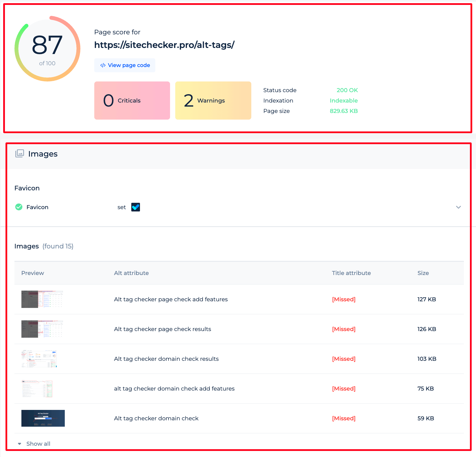476x457 pixels.
Task: Click 'Alt tag checker page check results' text
Action: pyautogui.click(x=163, y=329)
